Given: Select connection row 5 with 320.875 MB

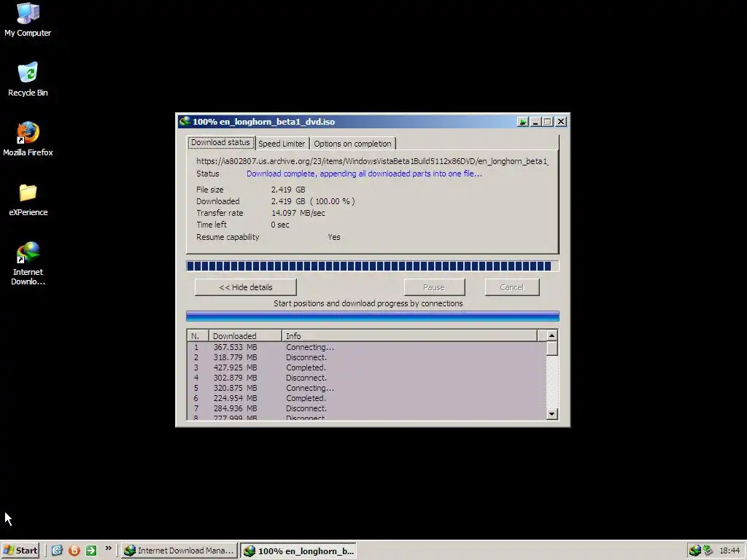Looking at the screenshot, I should point(366,388).
